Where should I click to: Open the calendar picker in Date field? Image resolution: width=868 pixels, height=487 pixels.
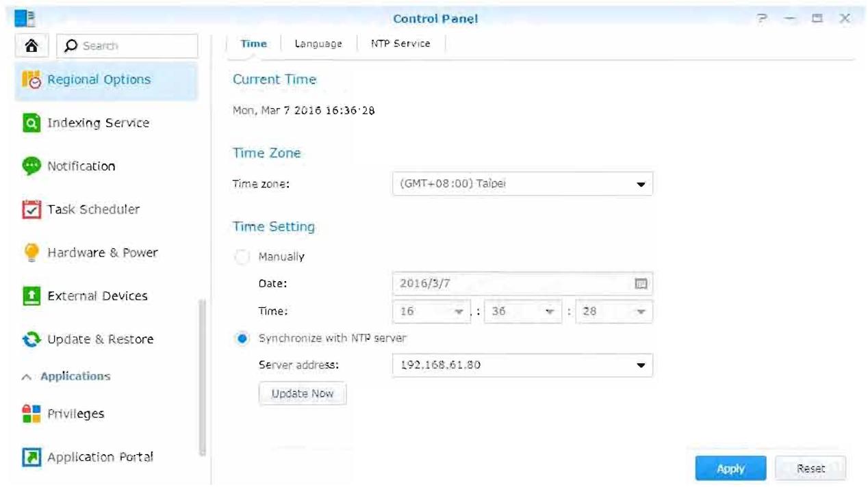point(641,283)
